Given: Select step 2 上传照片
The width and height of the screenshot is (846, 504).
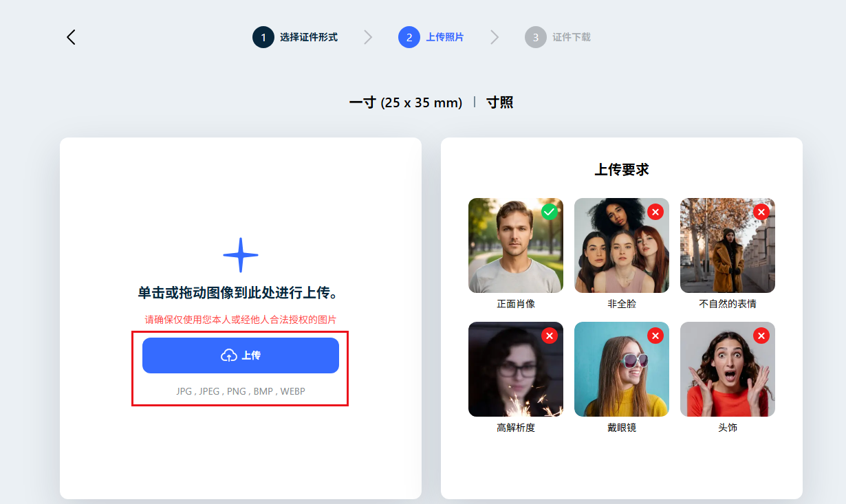Looking at the screenshot, I should tap(431, 37).
